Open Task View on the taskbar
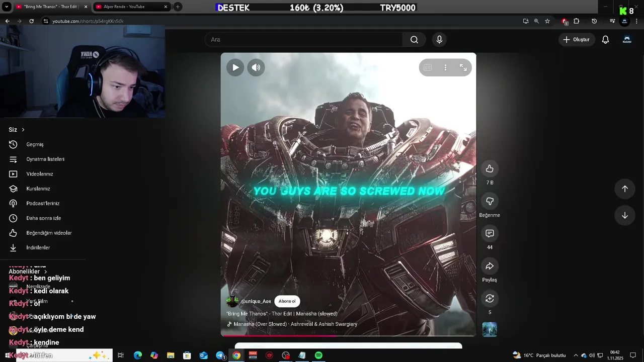 coord(121,355)
